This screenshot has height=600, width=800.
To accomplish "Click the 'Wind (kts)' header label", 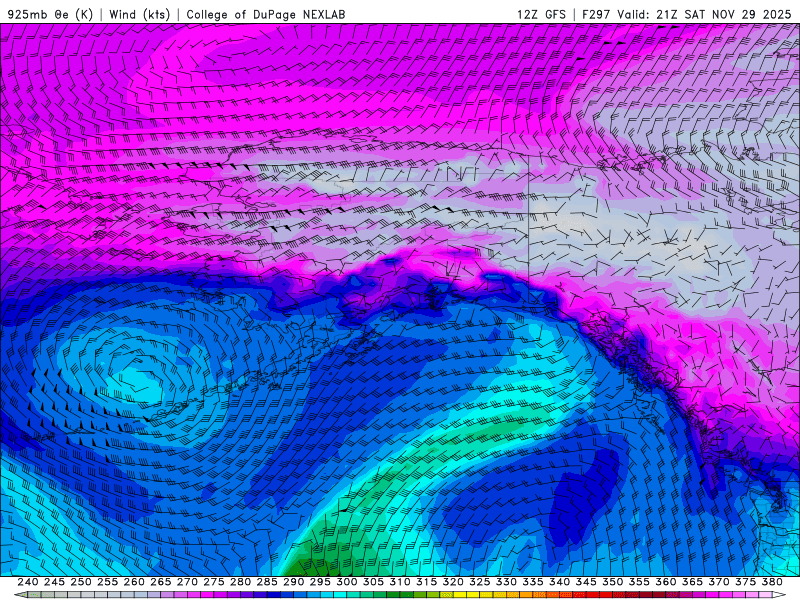I will pyautogui.click(x=139, y=14).
